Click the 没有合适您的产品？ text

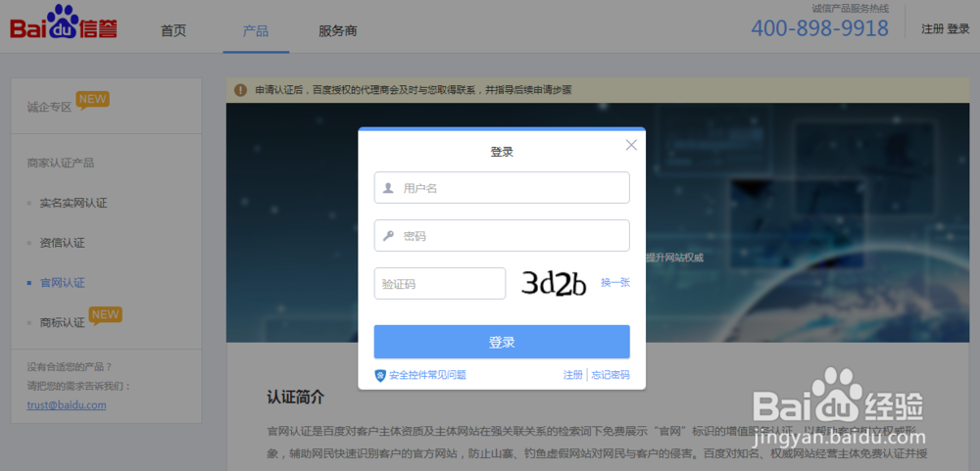click(70, 366)
